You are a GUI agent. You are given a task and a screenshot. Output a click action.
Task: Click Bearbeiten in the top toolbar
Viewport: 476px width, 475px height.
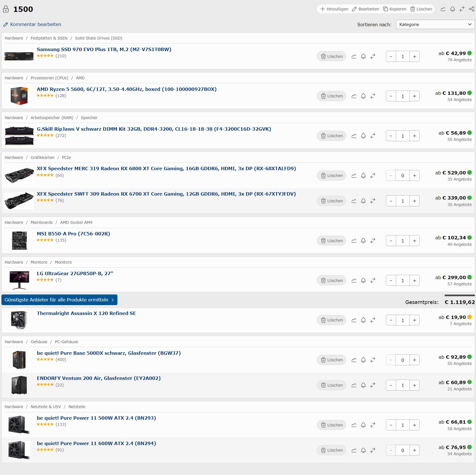pos(366,9)
